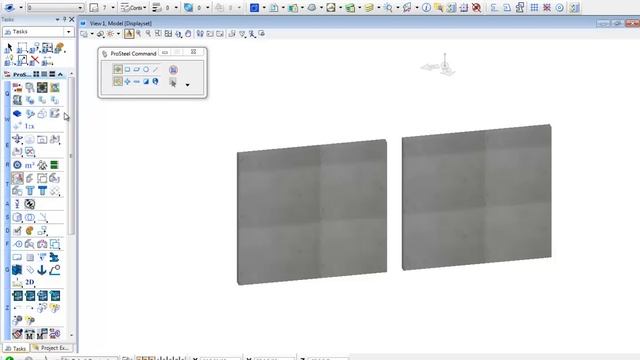Viewport: 640px width, 360px height.
Task: Switch to the Project Explorer tab
Action: coord(52,348)
